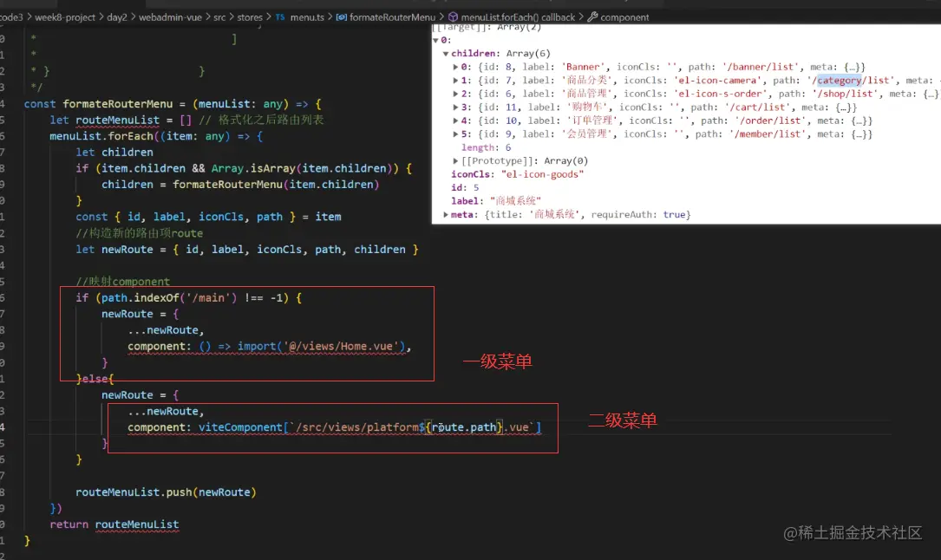Select the component breadcrumb item
Image resolution: width=941 pixels, height=560 pixels.
(x=624, y=17)
